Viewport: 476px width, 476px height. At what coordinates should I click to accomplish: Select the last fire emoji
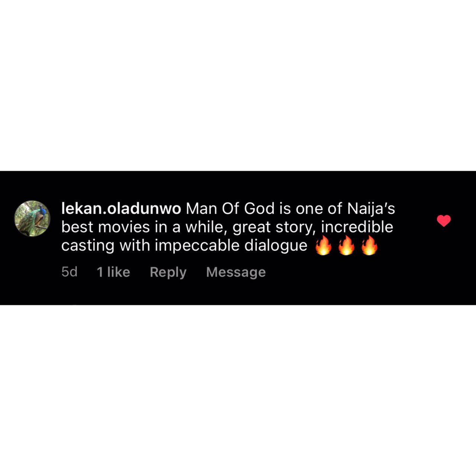[x=369, y=246]
